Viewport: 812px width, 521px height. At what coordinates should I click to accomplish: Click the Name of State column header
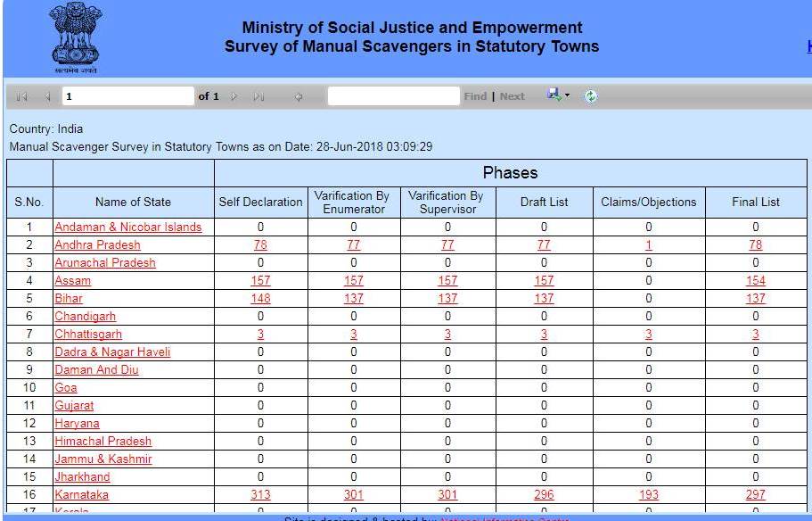(133, 203)
